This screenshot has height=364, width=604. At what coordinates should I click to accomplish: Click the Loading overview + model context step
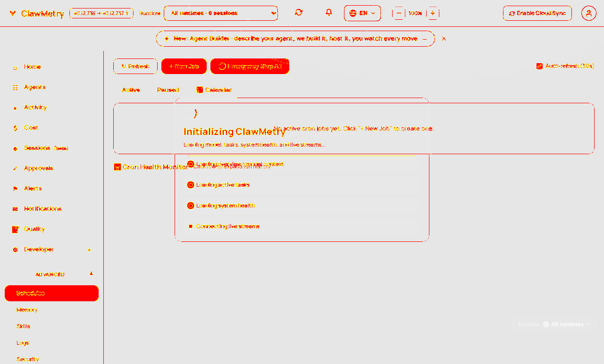[x=302, y=164]
